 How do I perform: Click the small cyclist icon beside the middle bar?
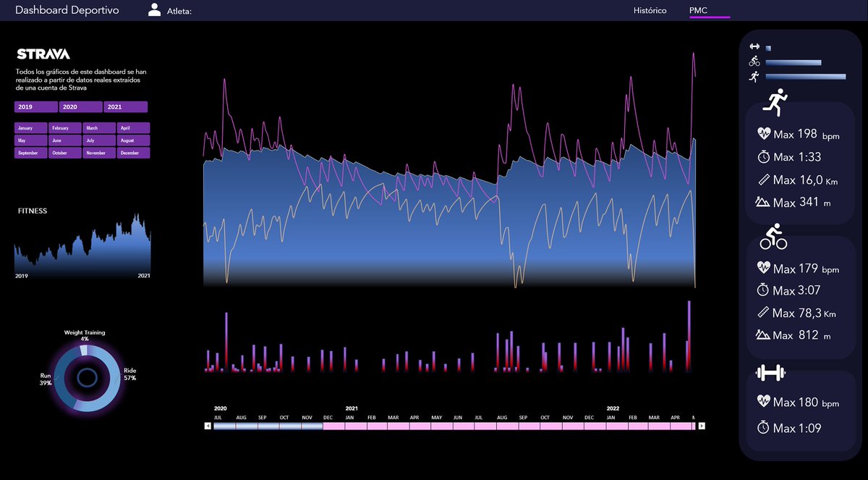pyautogui.click(x=755, y=62)
